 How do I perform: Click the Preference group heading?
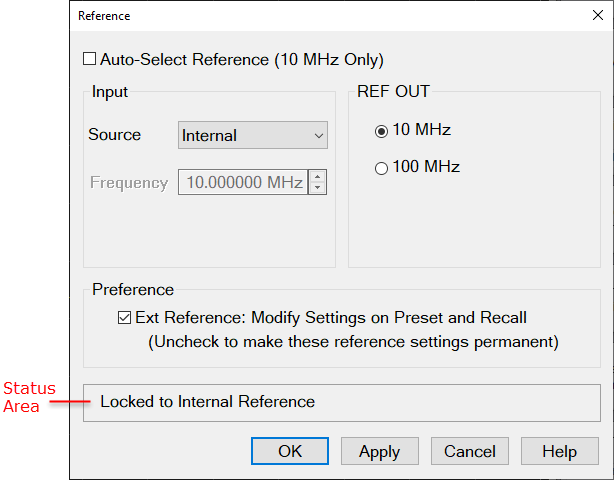[x=133, y=290]
